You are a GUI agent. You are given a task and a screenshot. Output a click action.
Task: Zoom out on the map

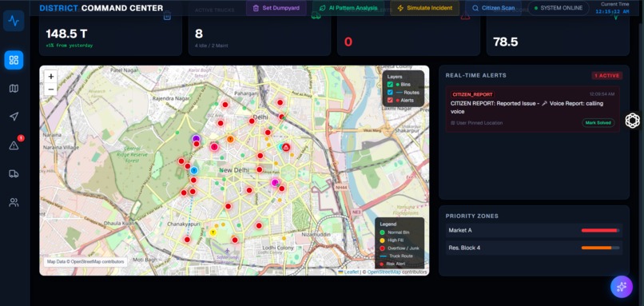[x=50, y=89]
